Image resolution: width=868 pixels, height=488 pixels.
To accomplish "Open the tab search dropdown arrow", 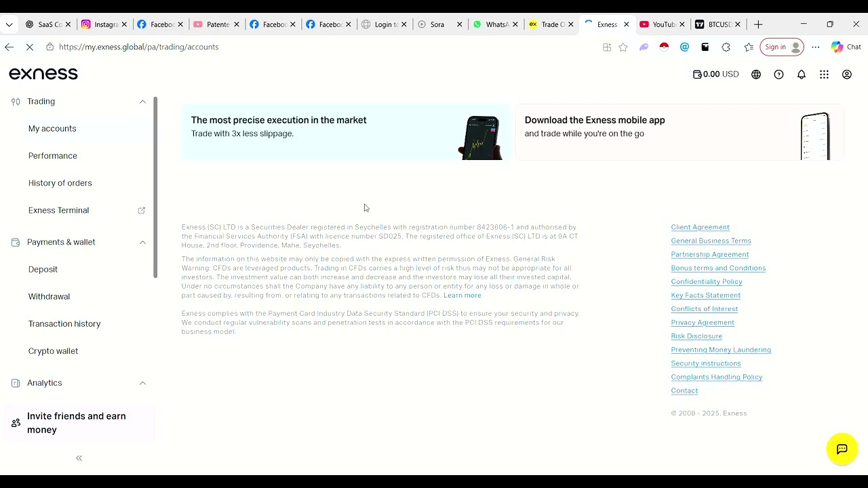I will 9,24.
